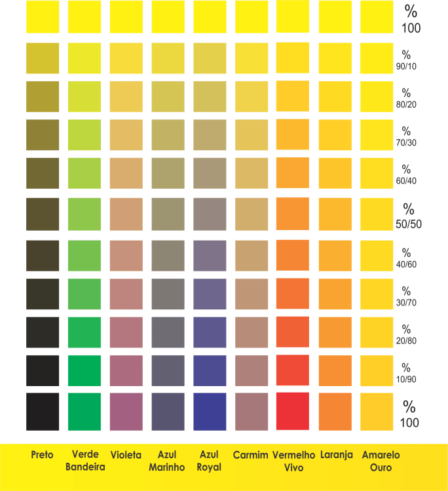Click the Verde Bandeira 100% green swatch
Viewport: 448px width, 491px height.
pos(84,412)
